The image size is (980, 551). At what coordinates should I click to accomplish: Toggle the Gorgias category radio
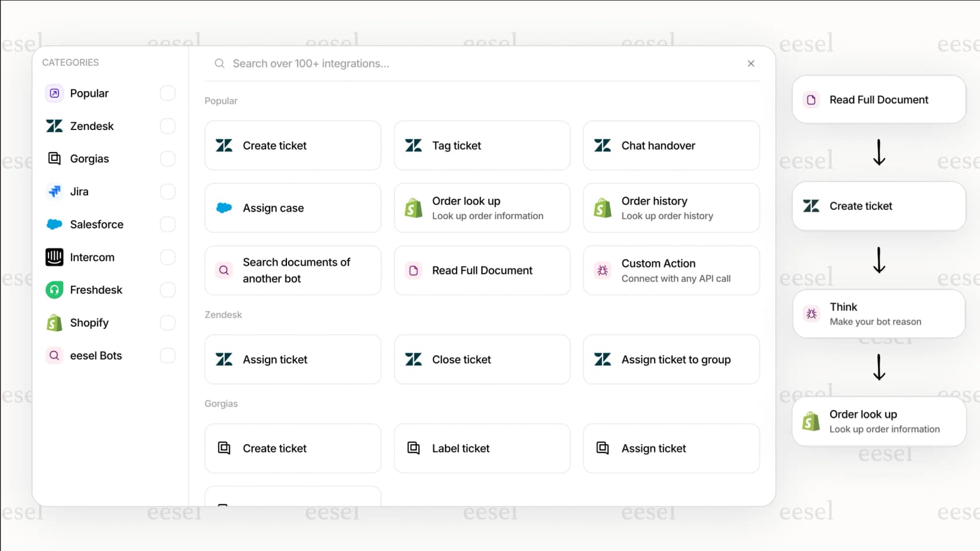[x=167, y=159]
